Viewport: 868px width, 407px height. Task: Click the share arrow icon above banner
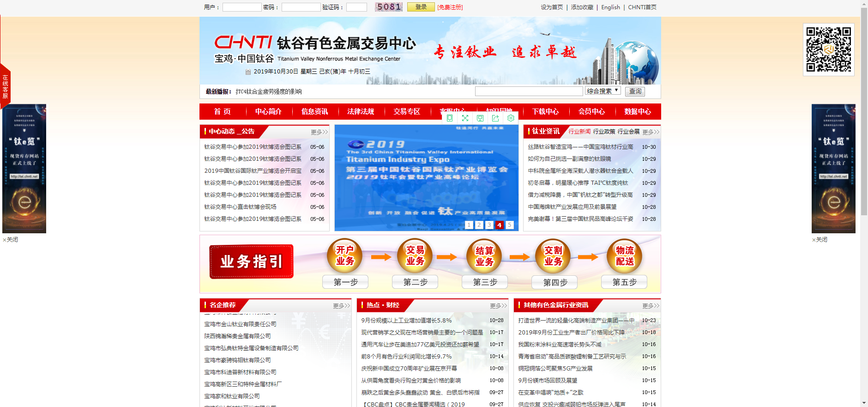point(495,118)
